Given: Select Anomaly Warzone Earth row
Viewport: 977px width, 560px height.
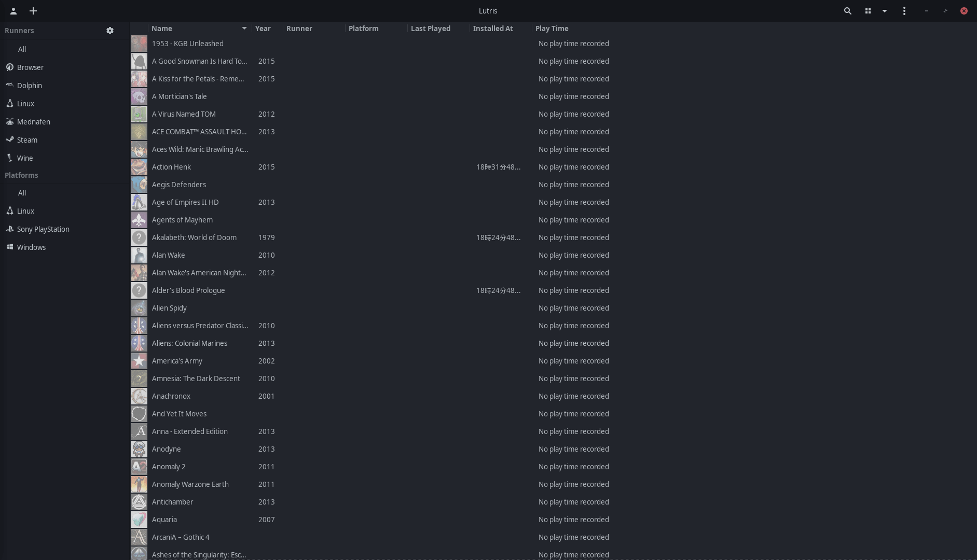Looking at the screenshot, I should point(553,484).
